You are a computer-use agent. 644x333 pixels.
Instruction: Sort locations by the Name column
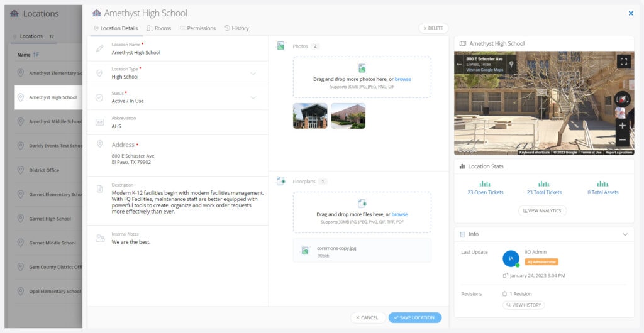tap(28, 55)
